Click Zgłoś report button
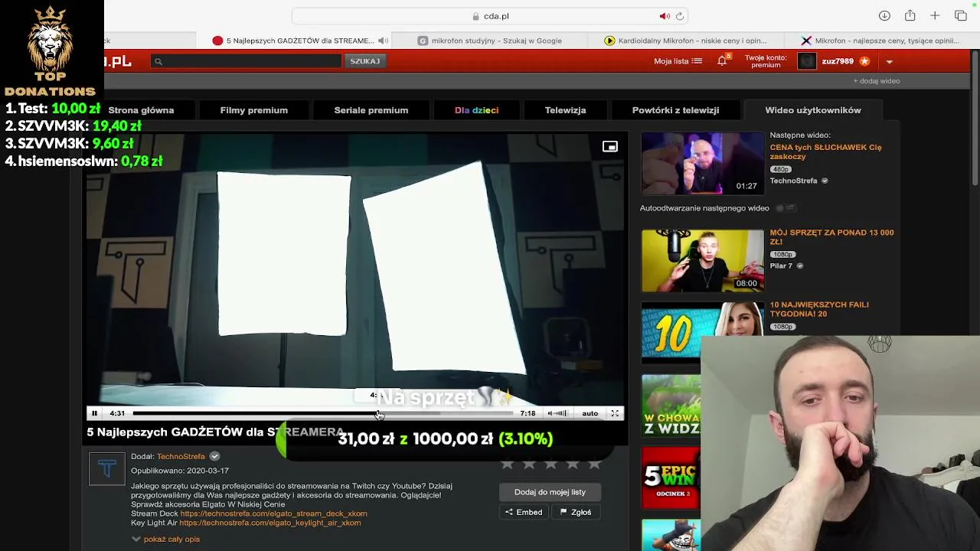Screen dimensions: 980x551 click(576, 512)
